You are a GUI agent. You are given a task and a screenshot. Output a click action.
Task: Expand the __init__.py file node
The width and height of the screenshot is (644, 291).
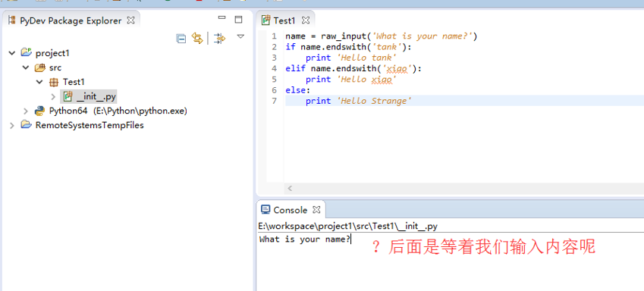53,96
